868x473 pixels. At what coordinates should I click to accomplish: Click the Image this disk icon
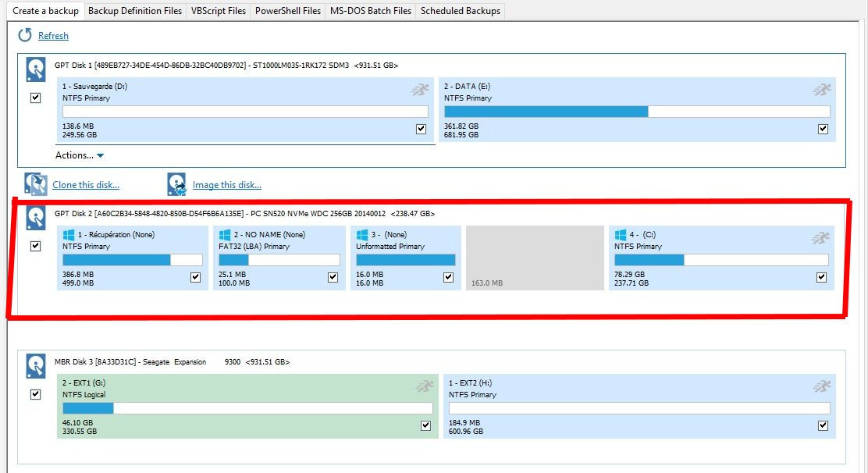coord(177,184)
